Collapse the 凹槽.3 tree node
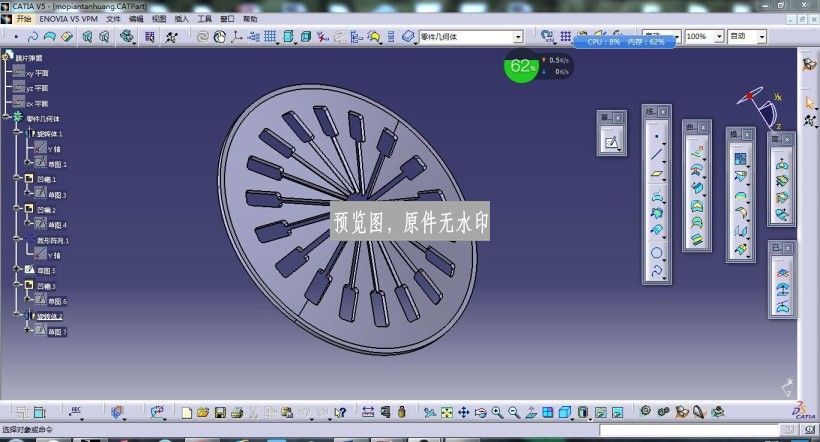This screenshot has height=442, width=820. [17, 286]
